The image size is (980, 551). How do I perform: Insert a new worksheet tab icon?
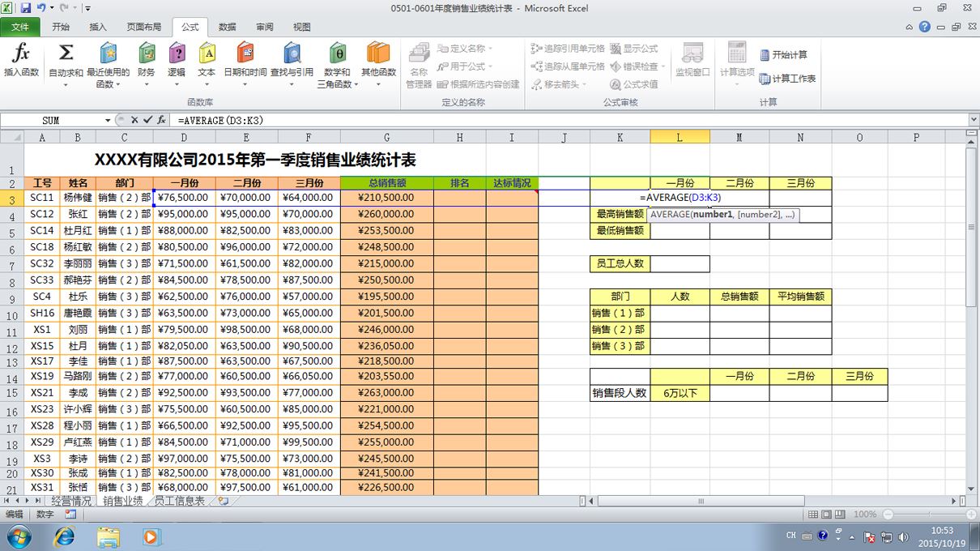click(x=224, y=502)
